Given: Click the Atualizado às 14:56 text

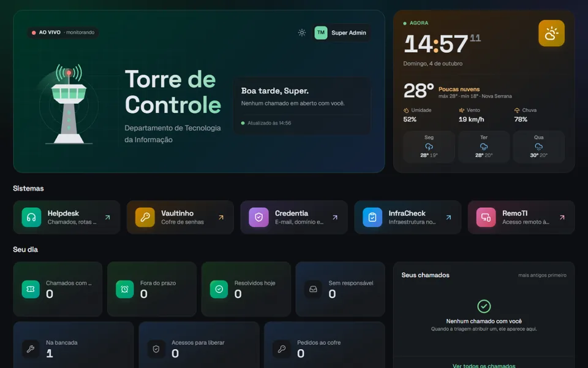Looking at the screenshot, I should [x=269, y=123].
